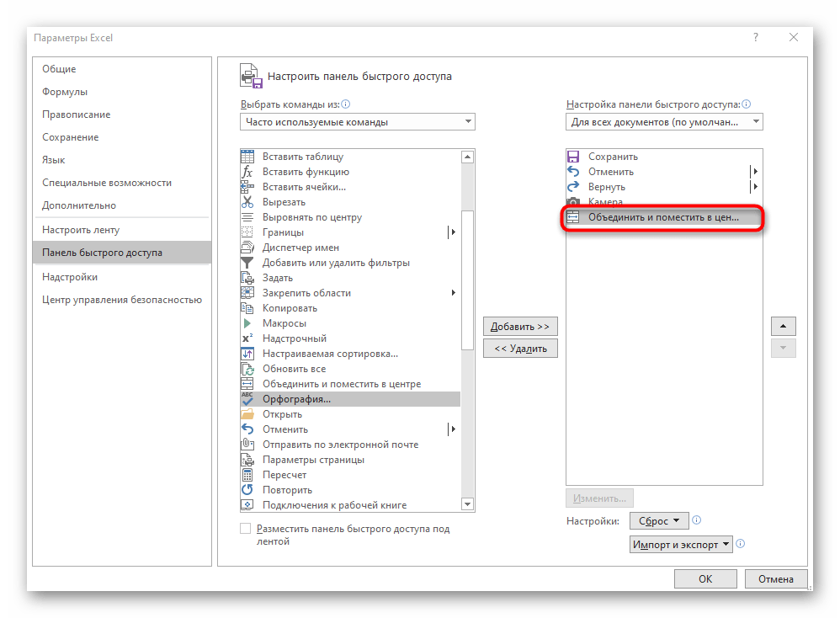Click the Макросы play icon
The width and height of the screenshot is (840, 618).
point(247,323)
